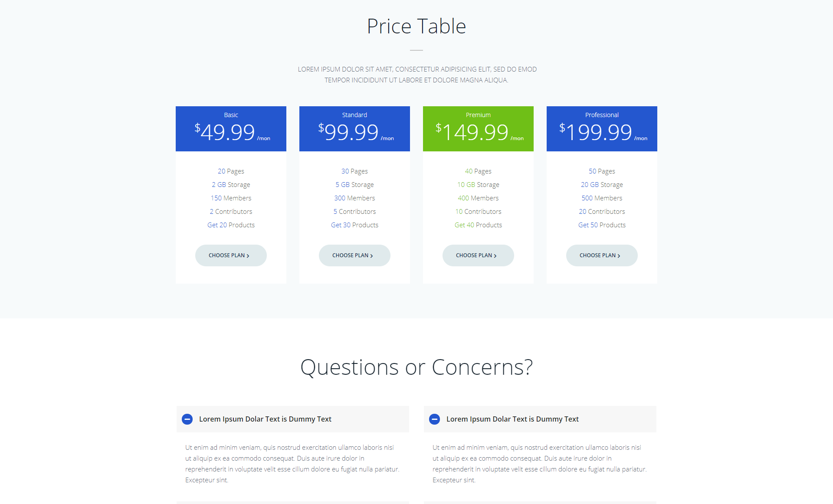Click "5 GB Storage" in the Standard plan
This screenshot has width=833, height=504.
point(354,185)
